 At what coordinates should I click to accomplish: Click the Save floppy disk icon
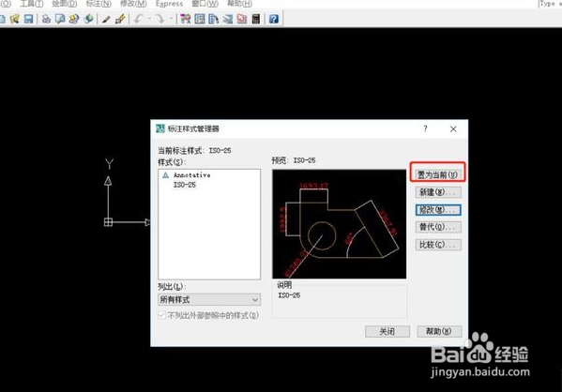(29, 19)
